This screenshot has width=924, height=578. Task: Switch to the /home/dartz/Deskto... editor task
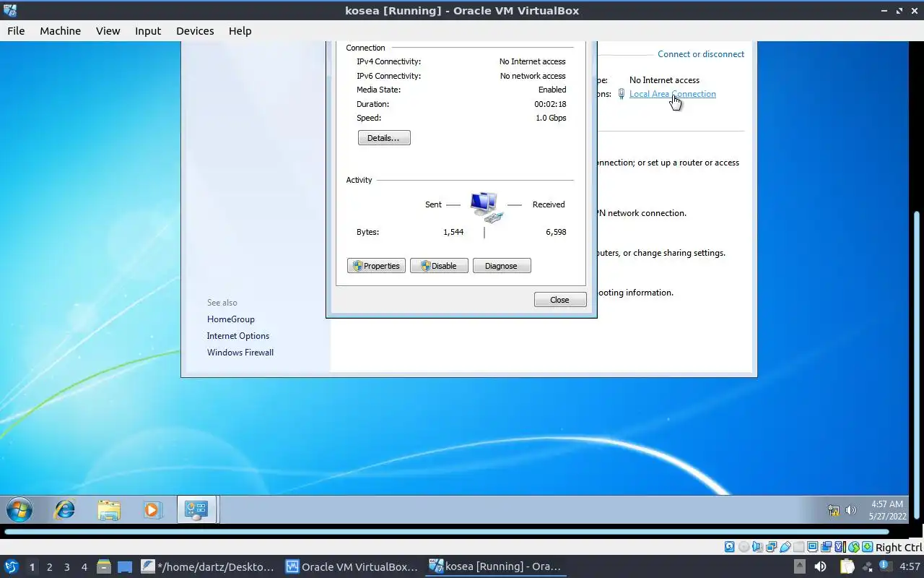click(208, 566)
